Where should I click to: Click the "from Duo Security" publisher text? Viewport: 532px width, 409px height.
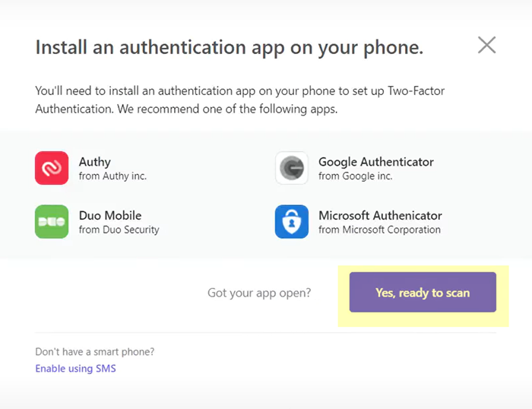[119, 229]
